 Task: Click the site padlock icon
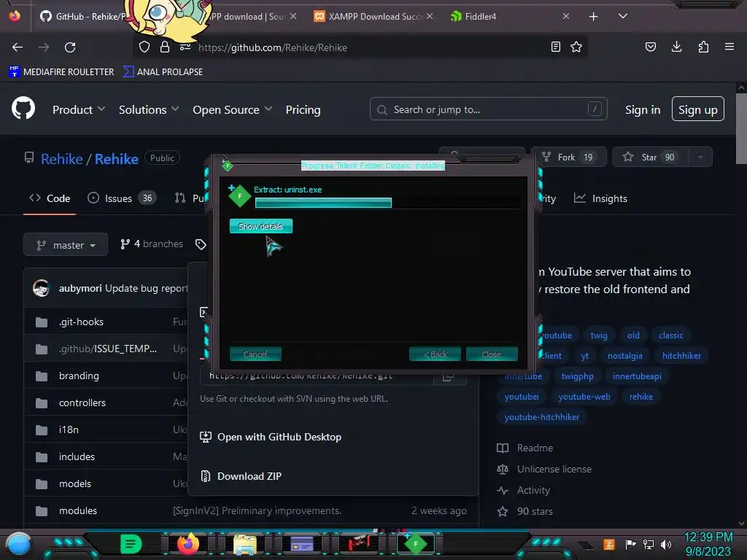point(165,47)
